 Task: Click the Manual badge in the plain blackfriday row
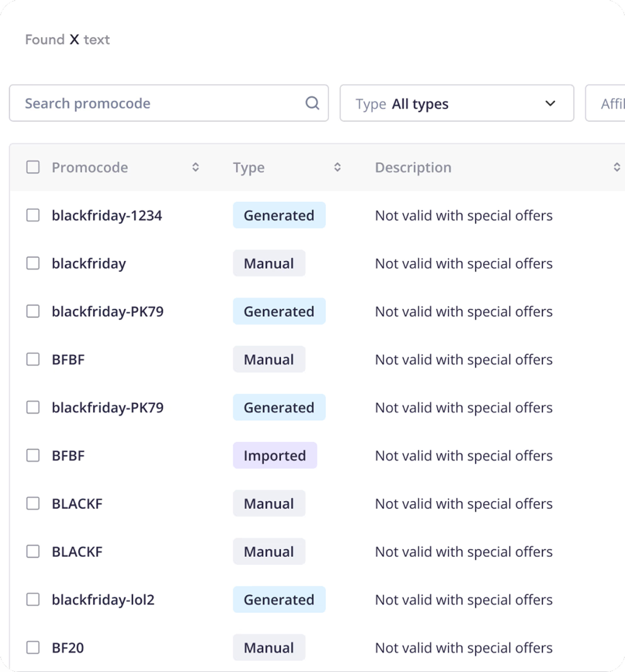269,263
